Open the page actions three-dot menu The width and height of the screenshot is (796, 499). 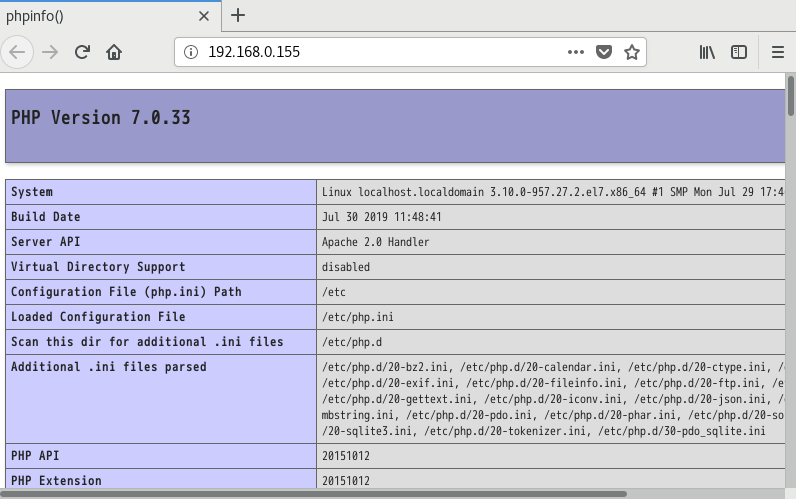click(x=576, y=52)
